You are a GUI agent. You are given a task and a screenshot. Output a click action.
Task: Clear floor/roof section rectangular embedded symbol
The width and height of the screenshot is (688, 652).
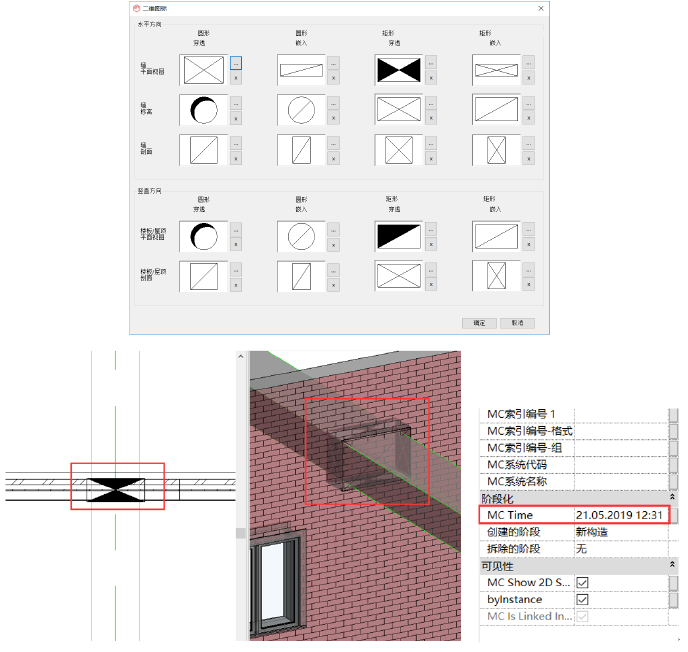529,285
